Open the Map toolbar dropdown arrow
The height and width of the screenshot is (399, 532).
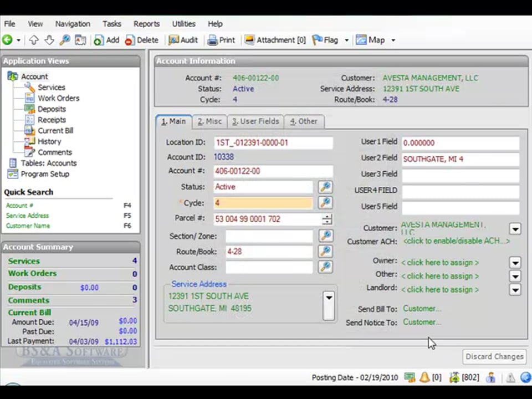tap(393, 40)
